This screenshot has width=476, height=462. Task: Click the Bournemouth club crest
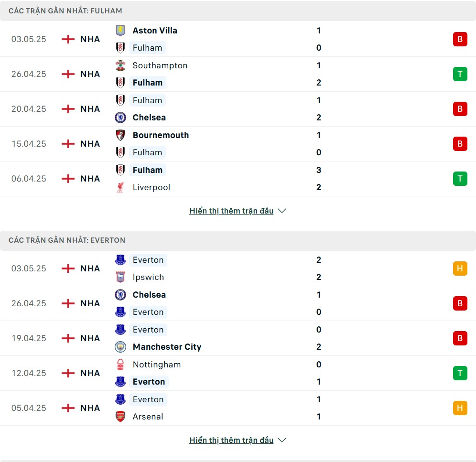(120, 135)
